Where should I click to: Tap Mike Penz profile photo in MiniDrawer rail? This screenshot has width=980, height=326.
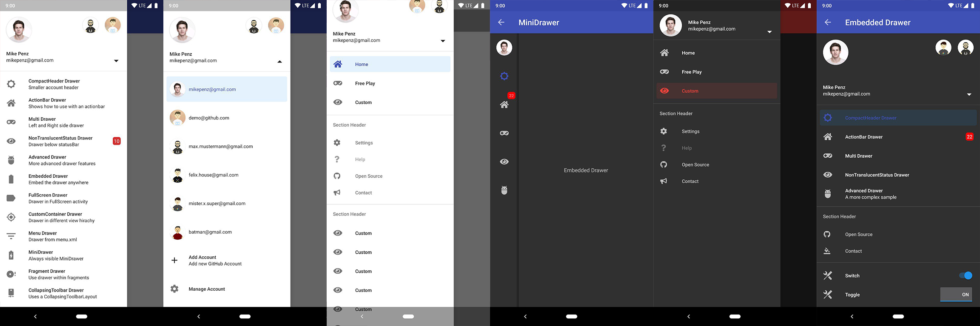click(504, 48)
